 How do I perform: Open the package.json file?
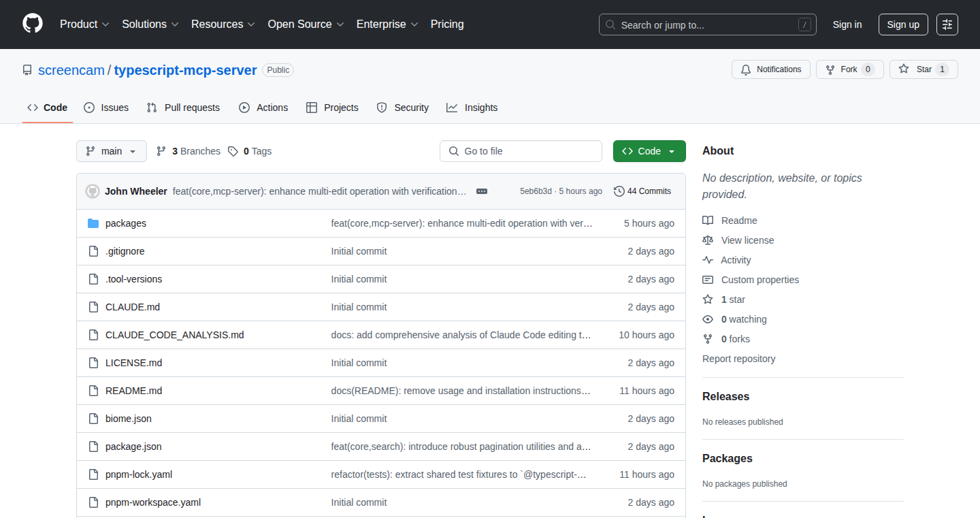(133, 447)
